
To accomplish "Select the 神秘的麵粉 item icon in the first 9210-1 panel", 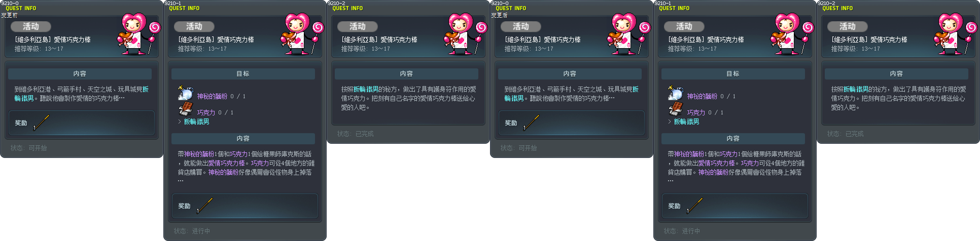I will [186, 94].
